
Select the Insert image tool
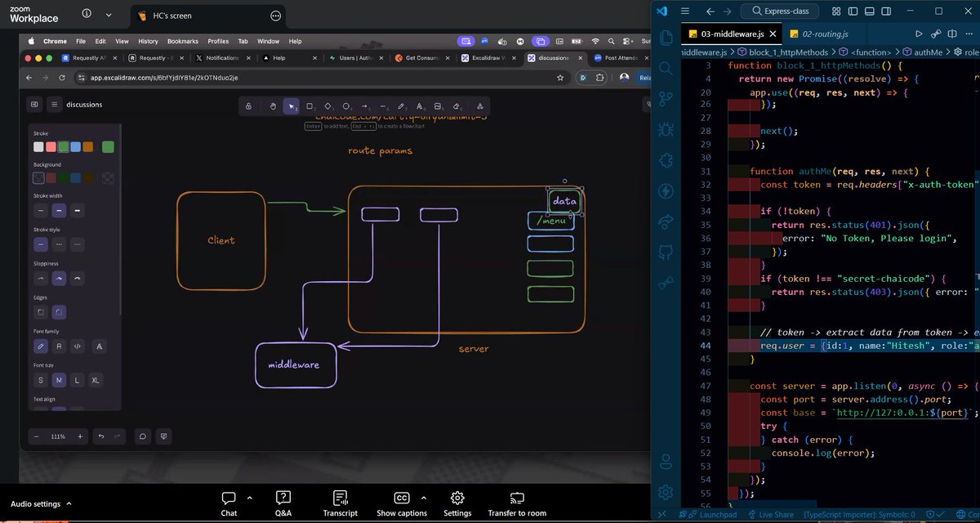438,106
